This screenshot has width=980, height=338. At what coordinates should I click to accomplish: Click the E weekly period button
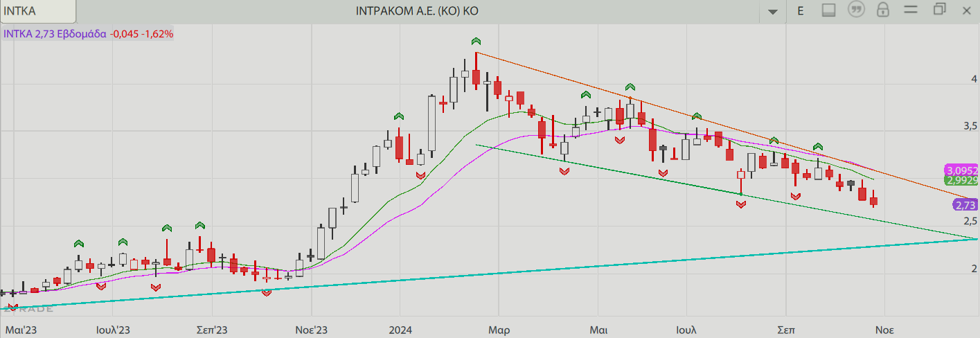coord(801,10)
